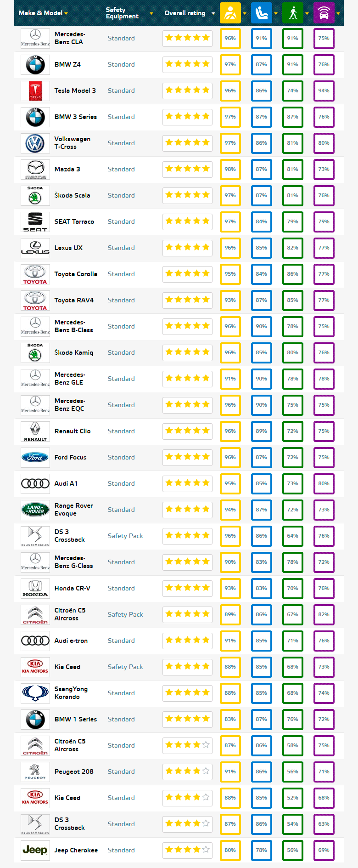Click the blue child occupant header icon

tap(262, 13)
